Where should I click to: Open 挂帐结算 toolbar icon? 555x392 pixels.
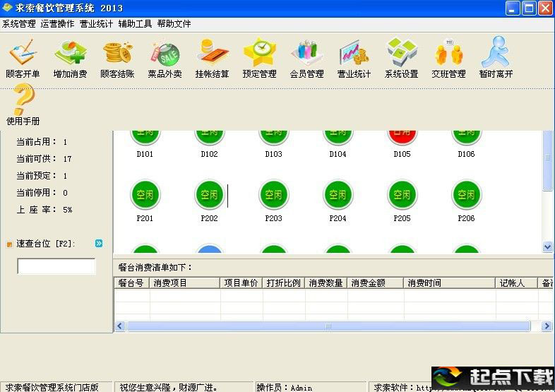click(212, 59)
